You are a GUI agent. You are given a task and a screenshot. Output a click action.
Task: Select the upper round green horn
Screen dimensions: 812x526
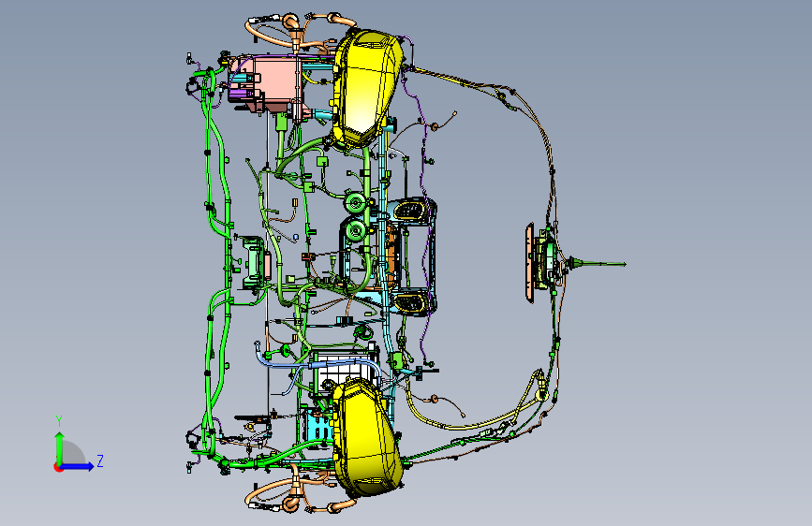tap(355, 203)
